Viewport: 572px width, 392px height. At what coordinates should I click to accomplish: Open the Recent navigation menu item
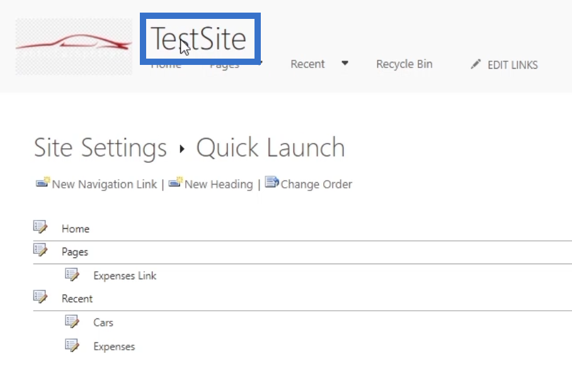point(307,64)
